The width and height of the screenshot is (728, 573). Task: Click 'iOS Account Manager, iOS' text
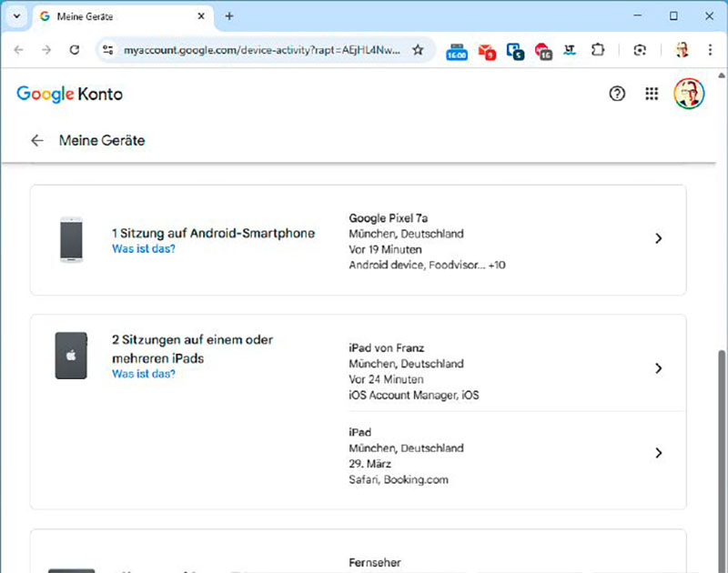[414, 396]
